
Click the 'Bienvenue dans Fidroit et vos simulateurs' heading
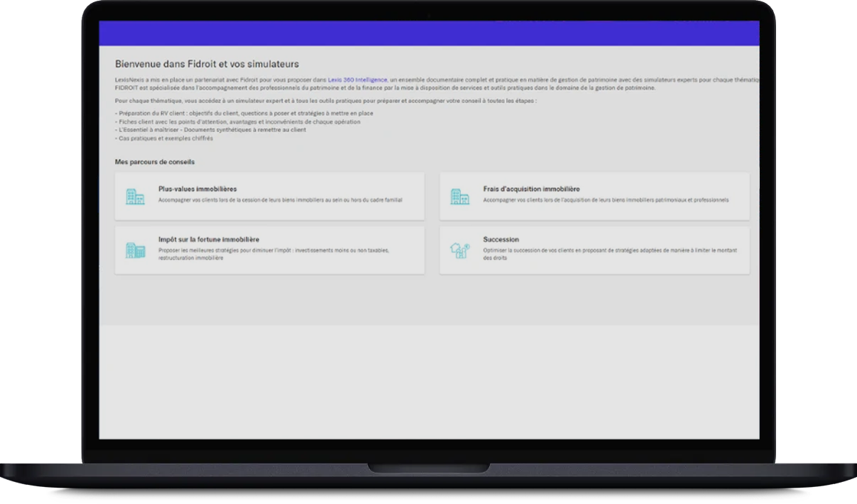tap(207, 64)
